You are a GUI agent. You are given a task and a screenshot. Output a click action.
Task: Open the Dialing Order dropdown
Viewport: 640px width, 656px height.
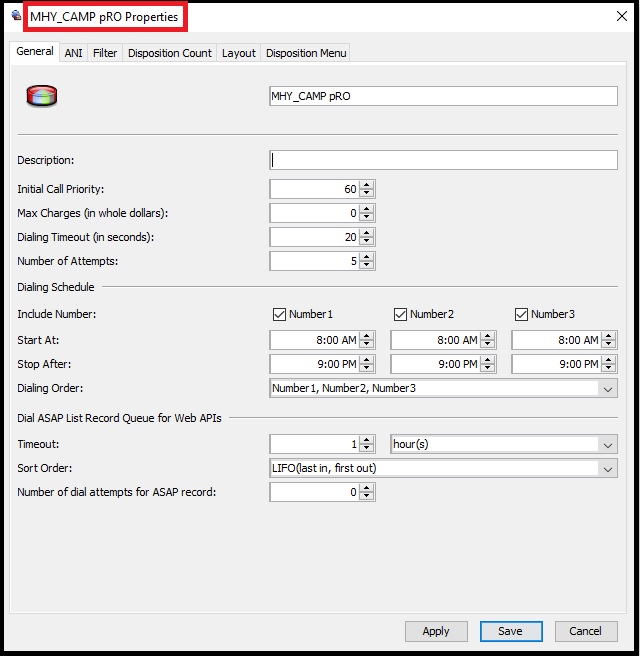[x=443, y=388]
